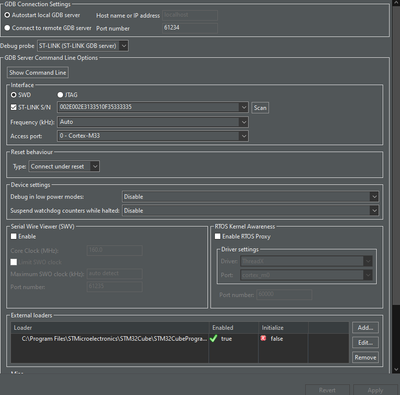
Task: Open the Frequency (kHz) dropdown
Action: pyautogui.click(x=153, y=122)
